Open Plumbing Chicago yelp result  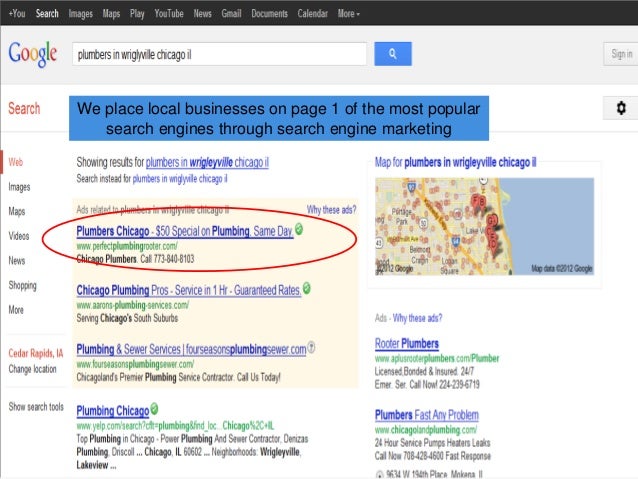click(113, 411)
